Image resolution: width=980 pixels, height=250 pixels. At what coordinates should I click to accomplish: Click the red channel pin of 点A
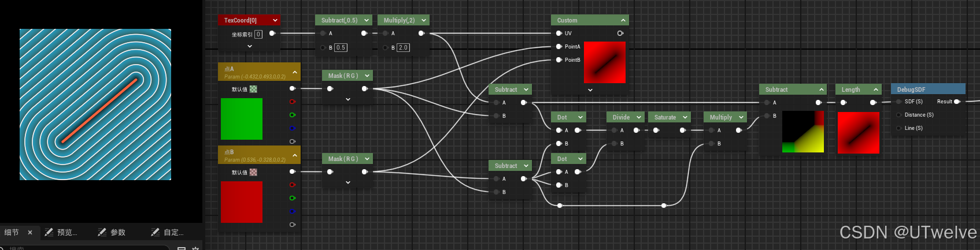point(292,102)
